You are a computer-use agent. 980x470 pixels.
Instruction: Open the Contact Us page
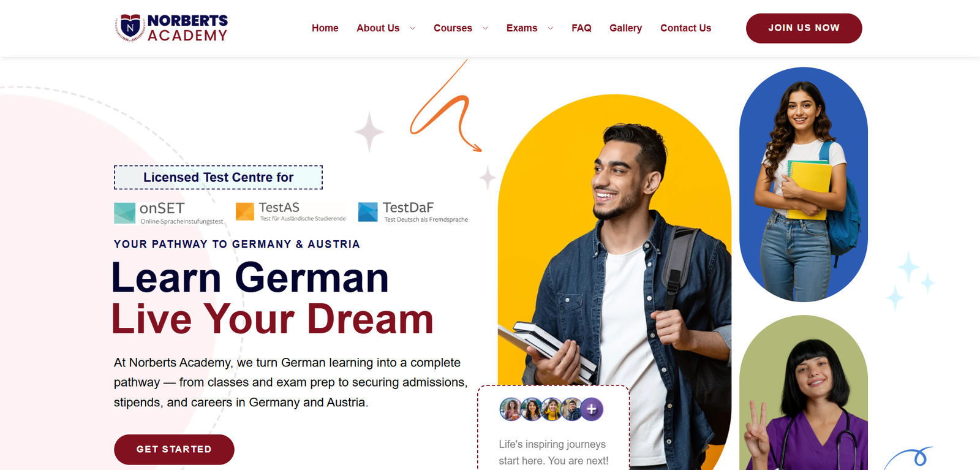pyautogui.click(x=685, y=28)
